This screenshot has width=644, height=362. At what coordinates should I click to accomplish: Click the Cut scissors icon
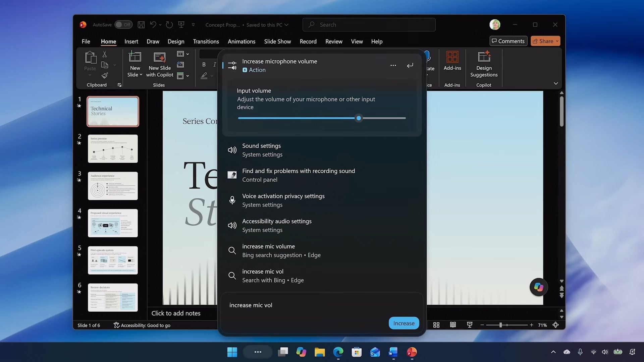pyautogui.click(x=105, y=54)
